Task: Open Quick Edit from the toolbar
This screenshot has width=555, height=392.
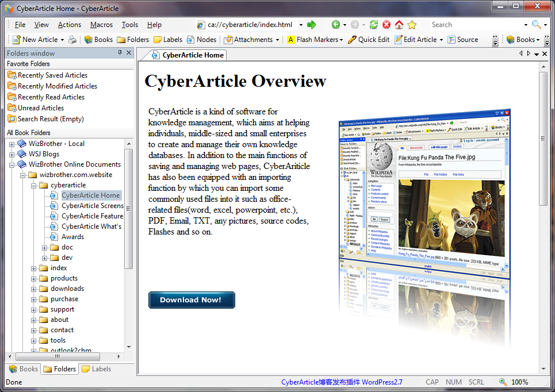Action: 369,40
